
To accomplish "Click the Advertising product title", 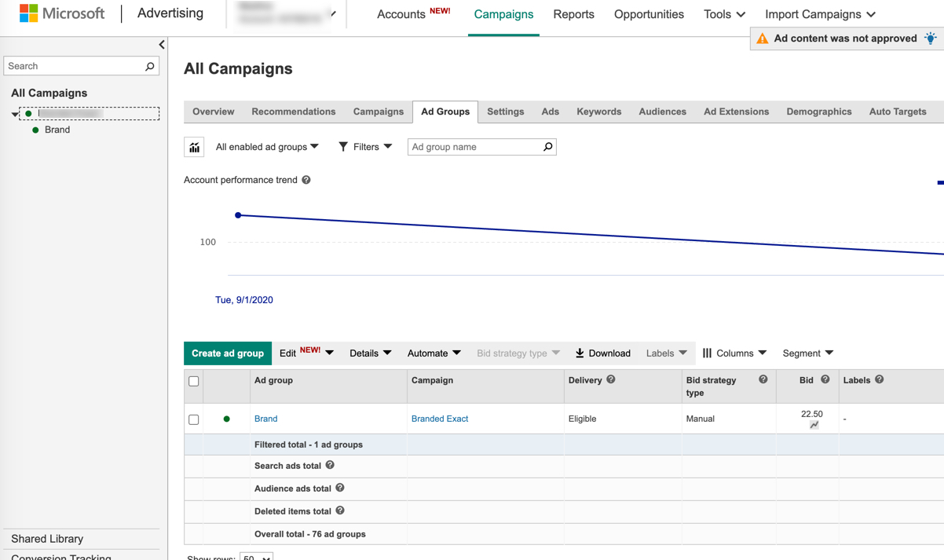I will pos(170,13).
